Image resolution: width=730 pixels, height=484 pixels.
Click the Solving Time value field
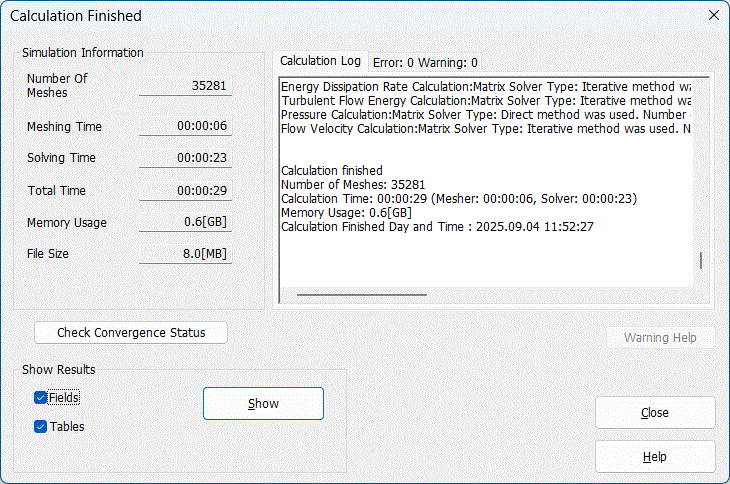click(185, 158)
